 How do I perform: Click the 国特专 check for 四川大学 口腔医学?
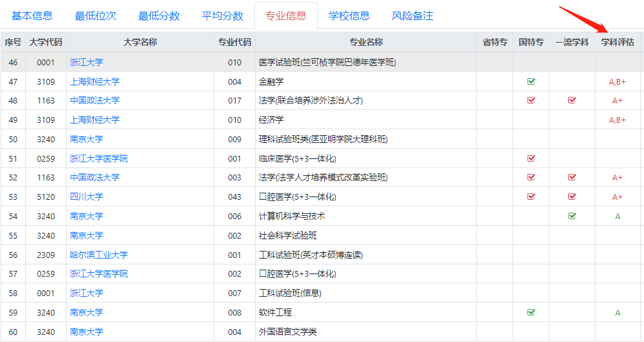531,197
